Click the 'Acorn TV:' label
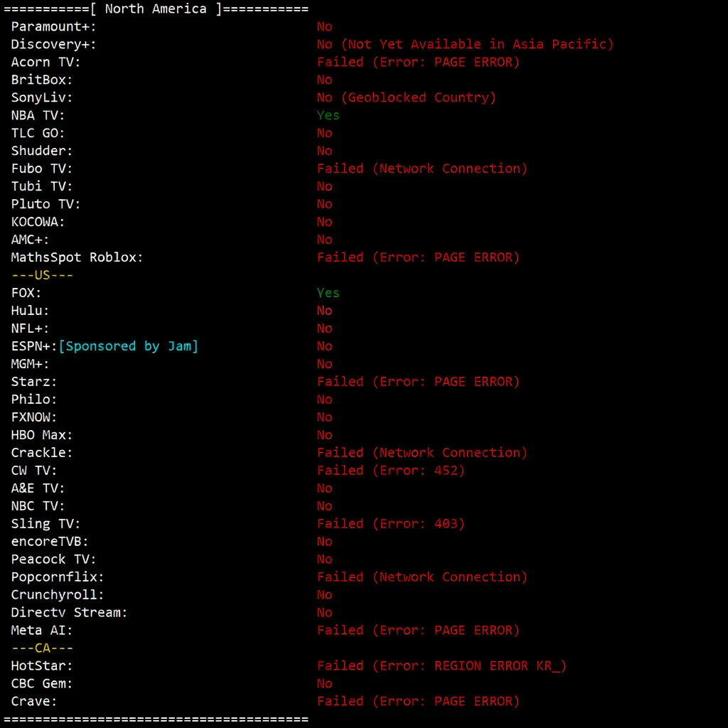728x728 pixels. tap(45, 63)
